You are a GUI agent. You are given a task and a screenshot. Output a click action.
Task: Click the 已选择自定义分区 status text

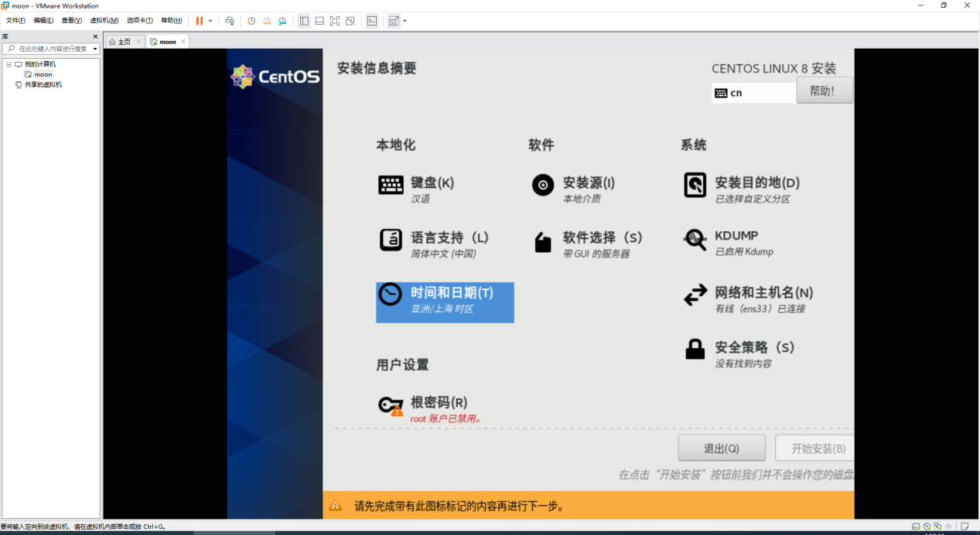pyautogui.click(x=753, y=199)
